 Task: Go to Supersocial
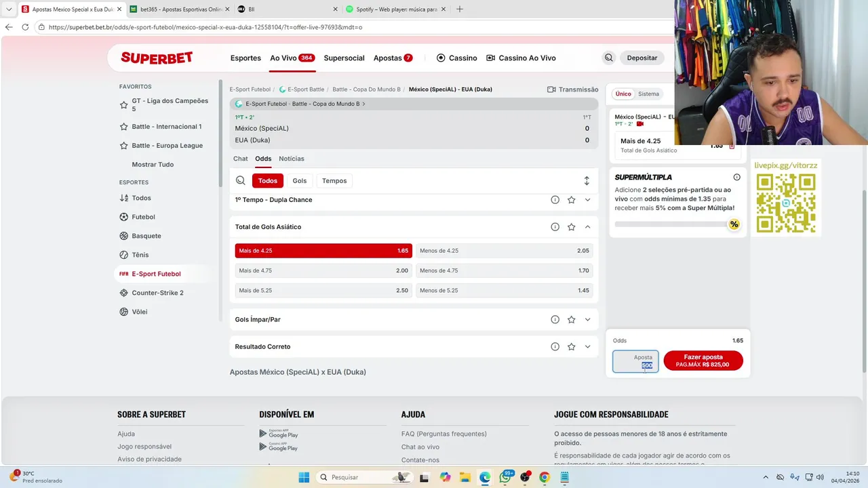(x=344, y=58)
